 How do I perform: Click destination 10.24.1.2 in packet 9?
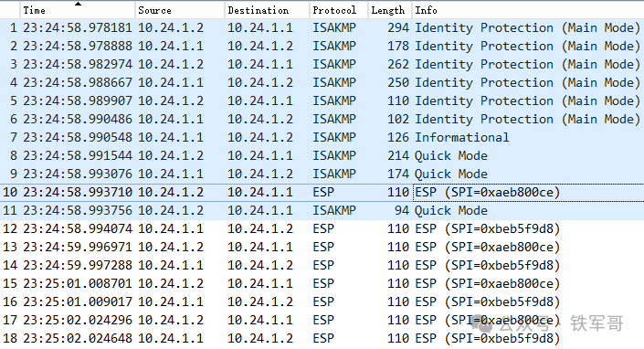pyautogui.click(x=260, y=174)
